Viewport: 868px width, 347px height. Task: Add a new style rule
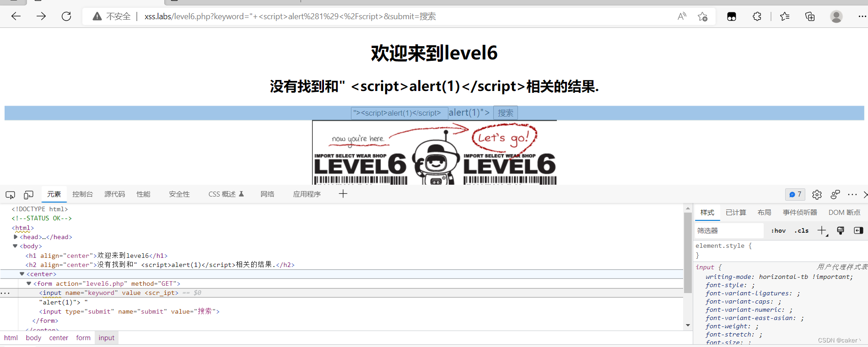822,230
